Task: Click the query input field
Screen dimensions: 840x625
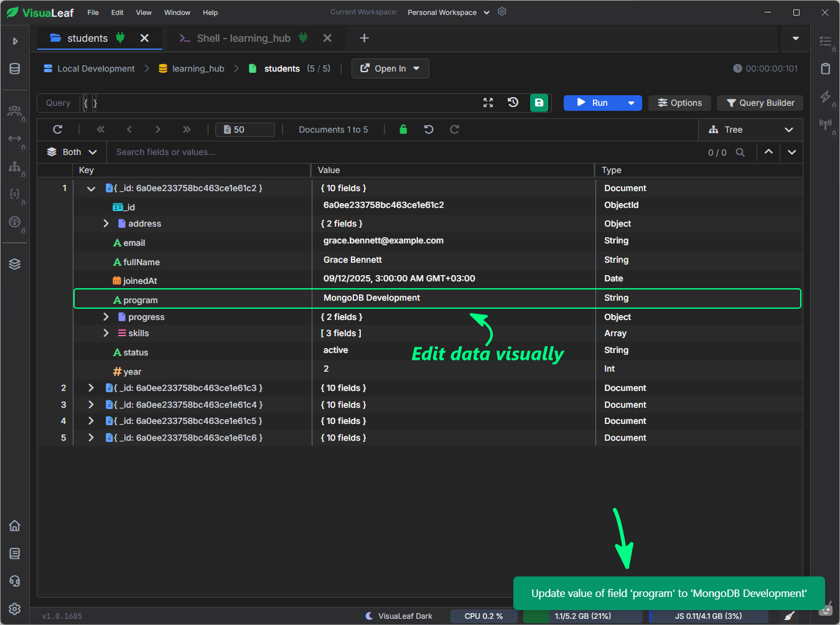Action: pyautogui.click(x=280, y=103)
